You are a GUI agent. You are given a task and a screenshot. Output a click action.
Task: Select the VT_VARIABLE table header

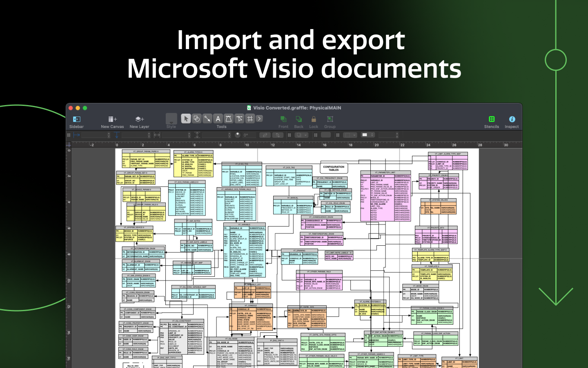coord(245,224)
